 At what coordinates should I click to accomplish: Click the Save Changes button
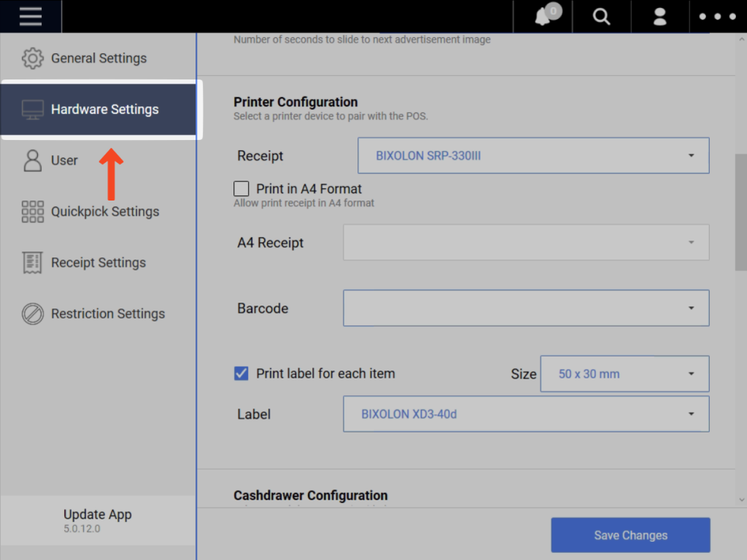[630, 535]
